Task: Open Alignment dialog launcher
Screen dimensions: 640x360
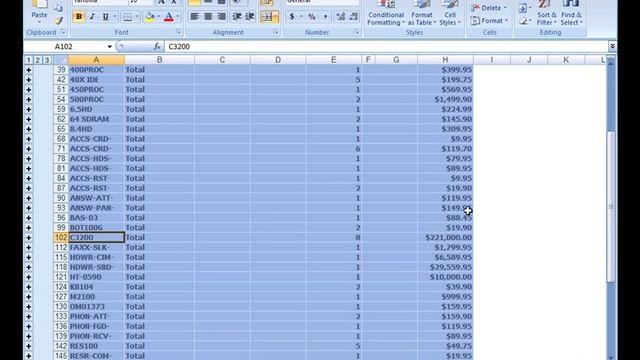Action: [x=276, y=32]
